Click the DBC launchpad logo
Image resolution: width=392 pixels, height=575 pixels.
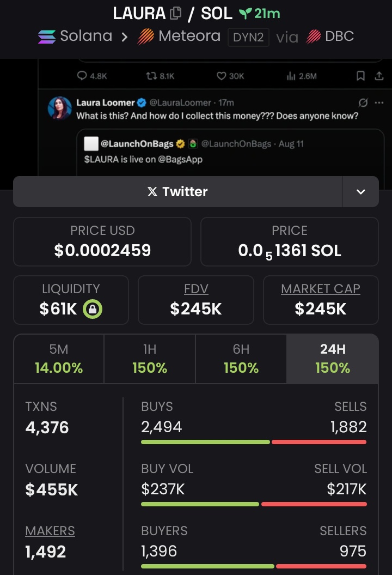pos(313,37)
